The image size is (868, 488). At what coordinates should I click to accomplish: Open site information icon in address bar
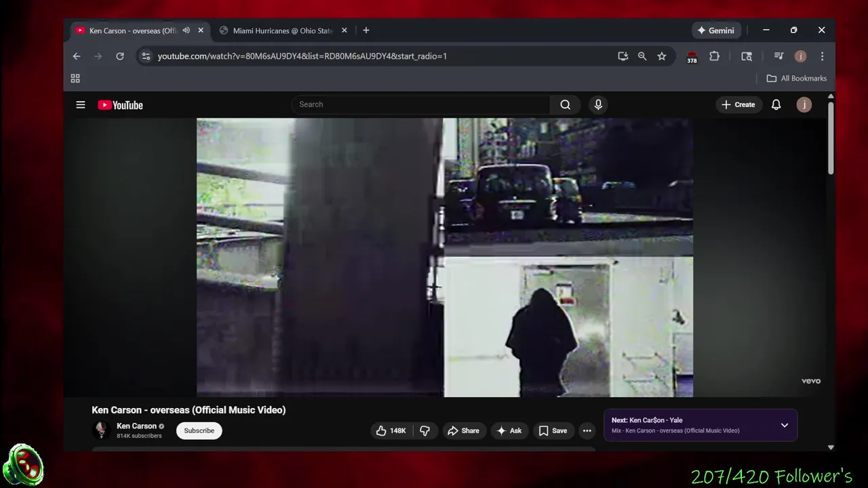click(x=145, y=56)
